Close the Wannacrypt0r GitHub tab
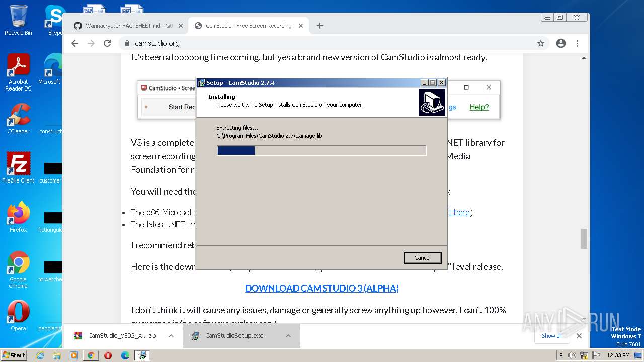The height and width of the screenshot is (362, 644). (x=180, y=26)
